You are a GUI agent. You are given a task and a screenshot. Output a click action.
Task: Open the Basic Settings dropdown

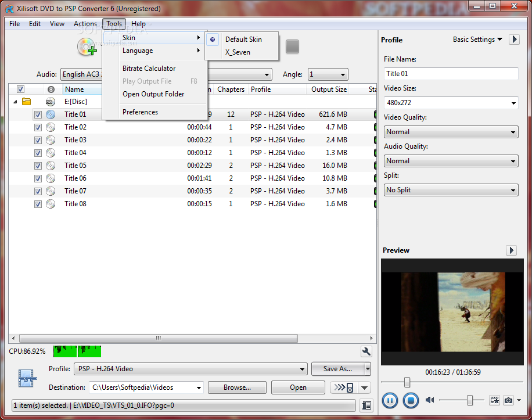point(477,40)
